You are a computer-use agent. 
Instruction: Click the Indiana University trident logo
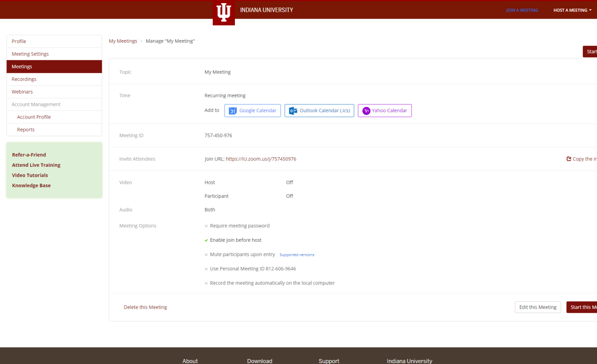coord(224,12)
